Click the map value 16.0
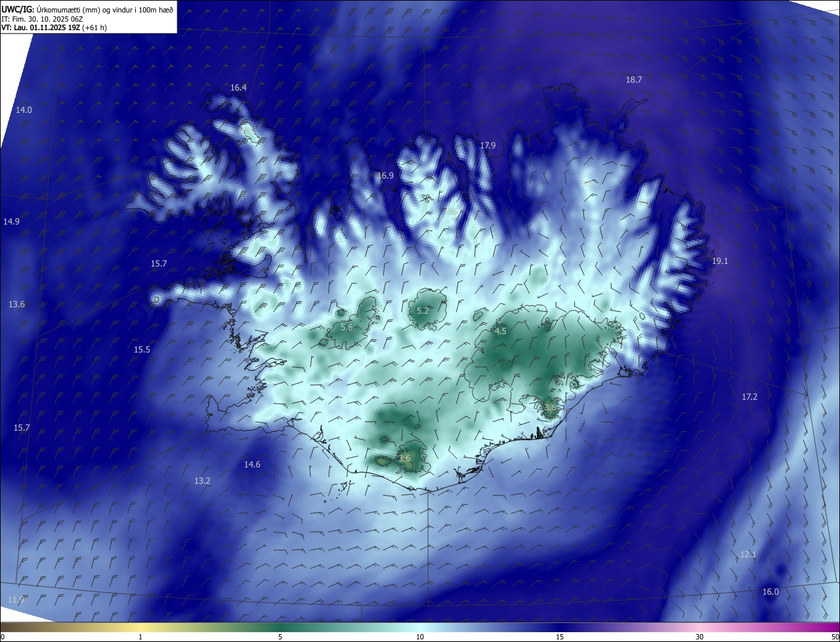Image resolution: width=840 pixels, height=642 pixels. pos(770,592)
